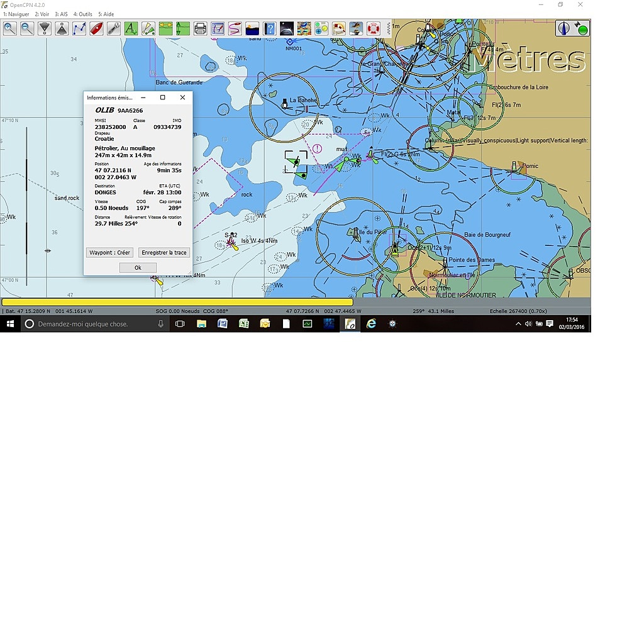
Task: Open the 3: AIS menu
Action: pos(61,14)
